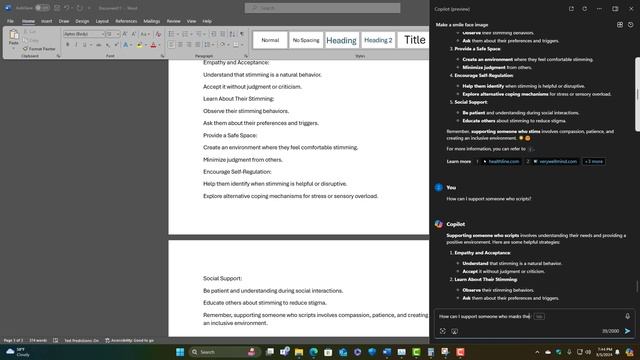640x360 pixels.
Task: Click add screenshot icon in Copilot input
Action: [x=443, y=331]
